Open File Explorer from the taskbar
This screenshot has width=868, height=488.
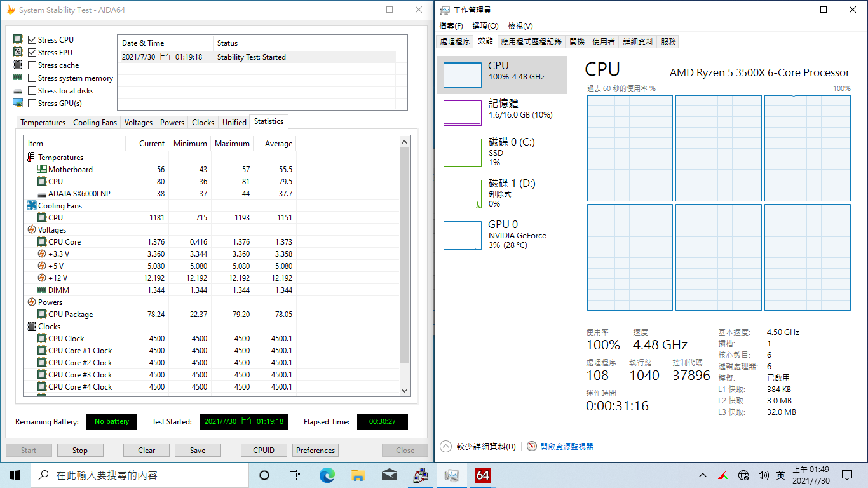point(358,475)
